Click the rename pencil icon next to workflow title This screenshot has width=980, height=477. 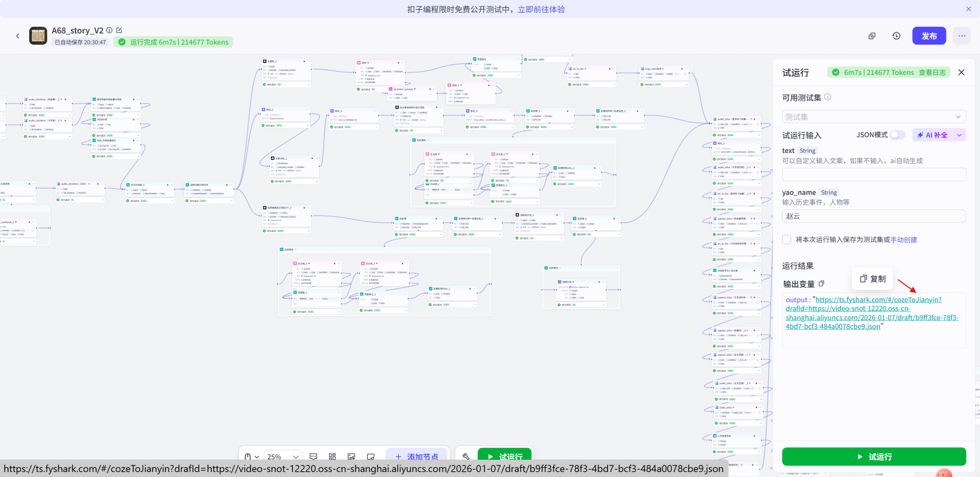tap(119, 30)
